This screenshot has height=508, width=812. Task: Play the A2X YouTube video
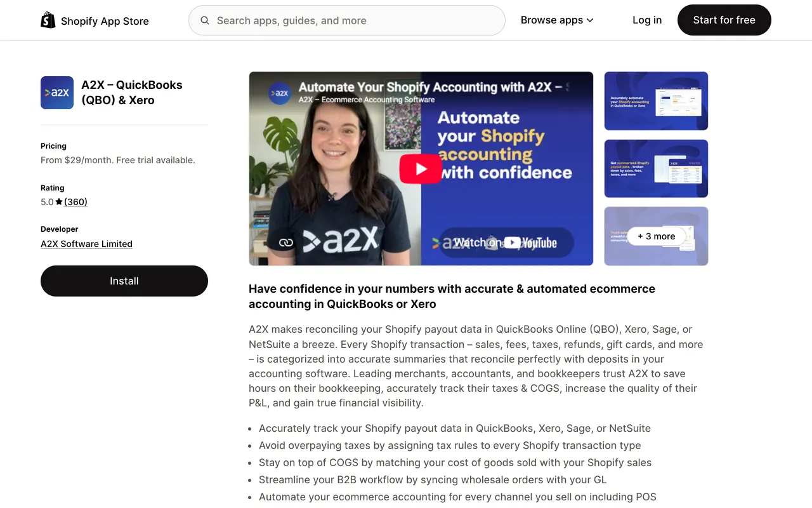coord(421,169)
